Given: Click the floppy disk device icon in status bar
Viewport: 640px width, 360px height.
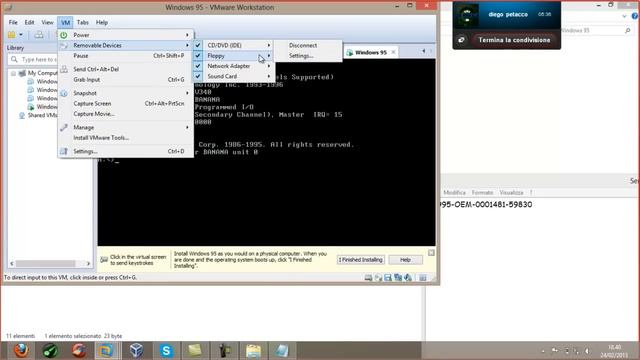Looking at the screenshot, I should pyautogui.click(x=388, y=278).
